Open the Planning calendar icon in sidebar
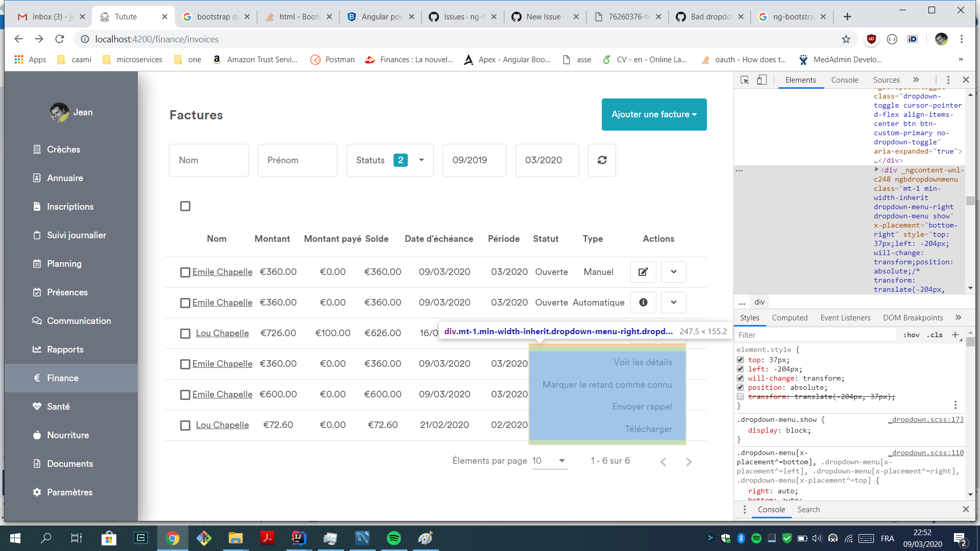Image resolution: width=980 pixels, height=551 pixels. pos(36,264)
